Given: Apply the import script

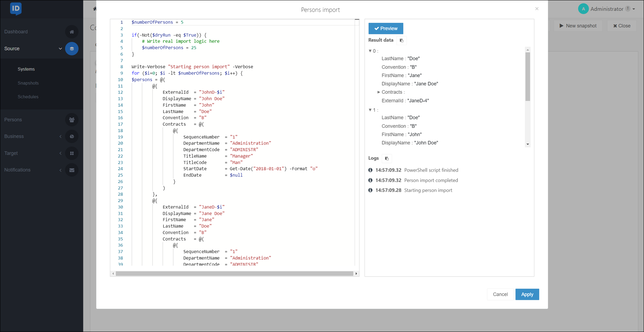Looking at the screenshot, I should click(527, 295).
